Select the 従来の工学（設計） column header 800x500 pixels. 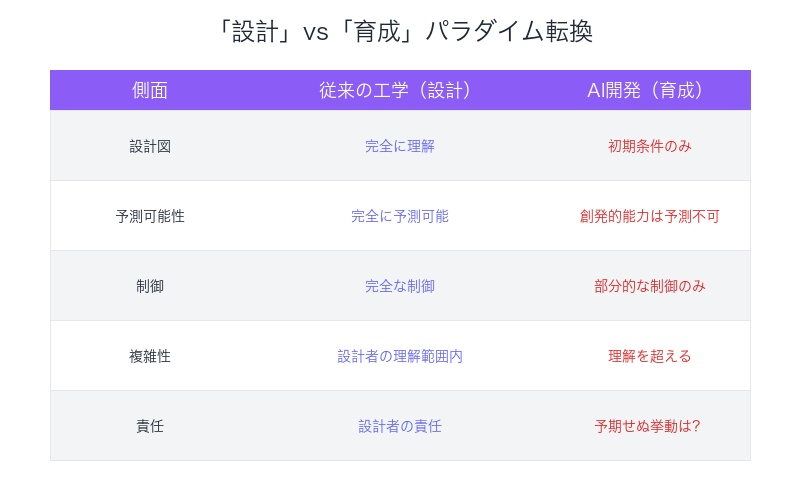(x=400, y=90)
